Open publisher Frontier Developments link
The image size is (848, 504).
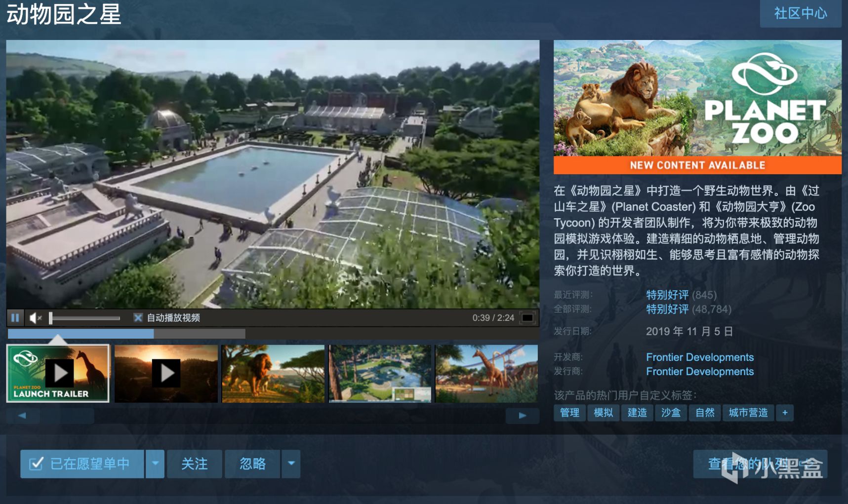tap(700, 371)
